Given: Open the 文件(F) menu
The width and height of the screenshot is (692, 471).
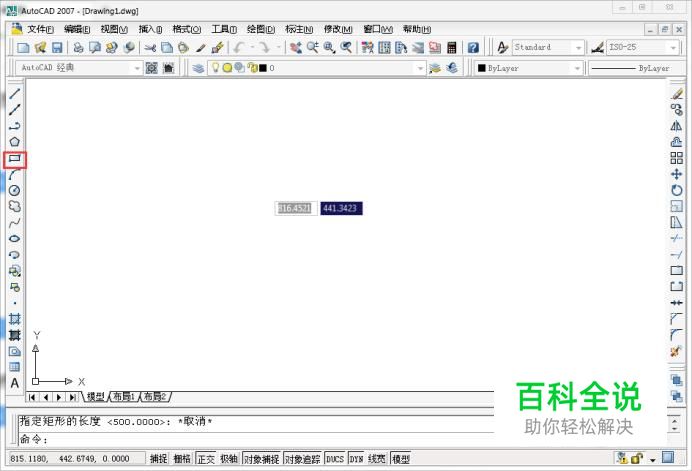Looking at the screenshot, I should [x=40, y=30].
